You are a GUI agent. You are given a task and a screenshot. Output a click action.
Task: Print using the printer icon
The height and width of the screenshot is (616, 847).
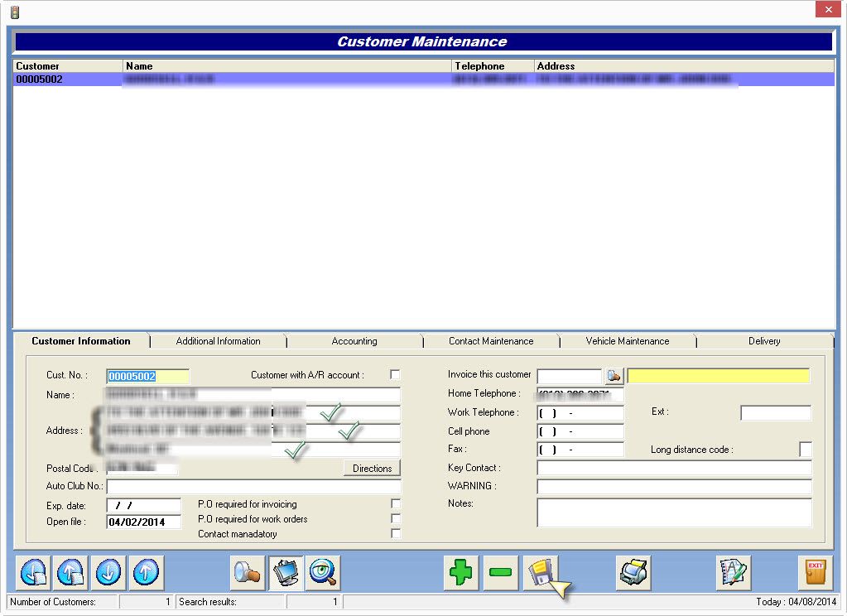click(633, 572)
